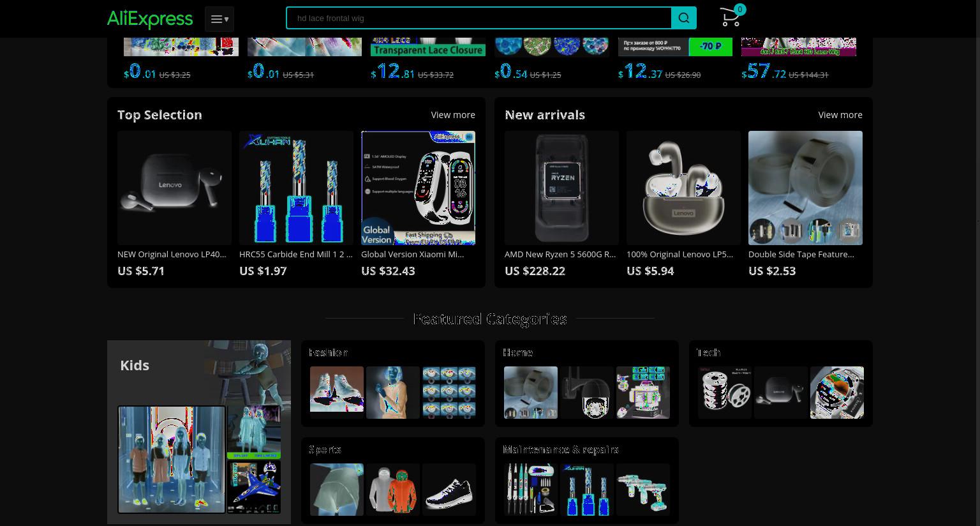Click the US $1.97 price
This screenshot has width=980, height=526.
point(263,271)
